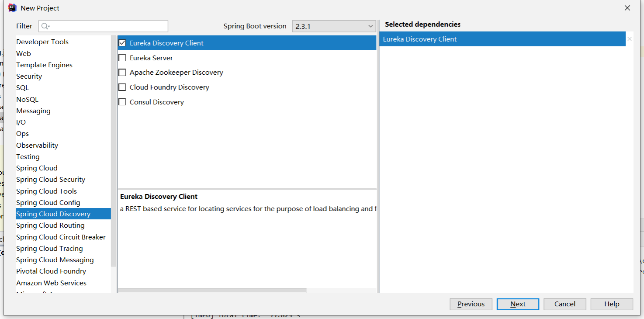This screenshot has width=644, height=319.
Task: Choose the Template Engines category
Action: (x=63, y=65)
